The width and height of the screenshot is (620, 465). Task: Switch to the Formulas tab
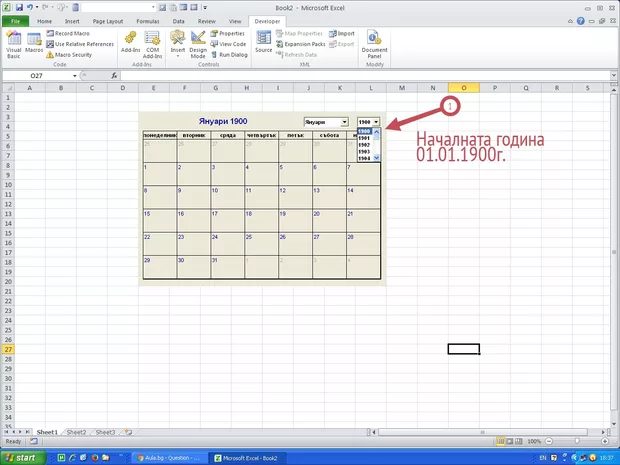pyautogui.click(x=147, y=20)
